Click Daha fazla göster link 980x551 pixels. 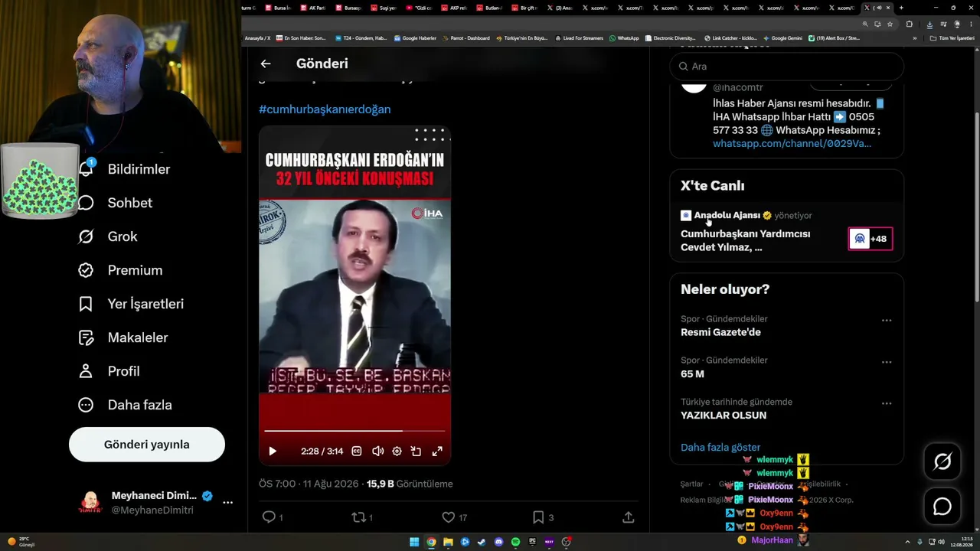[x=720, y=448]
